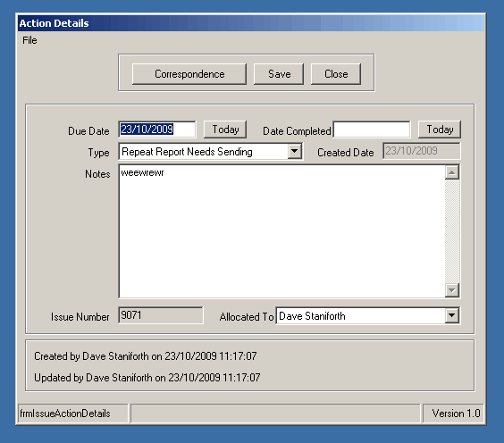Set Due Date to Today
The image size is (504, 443).
tap(225, 130)
